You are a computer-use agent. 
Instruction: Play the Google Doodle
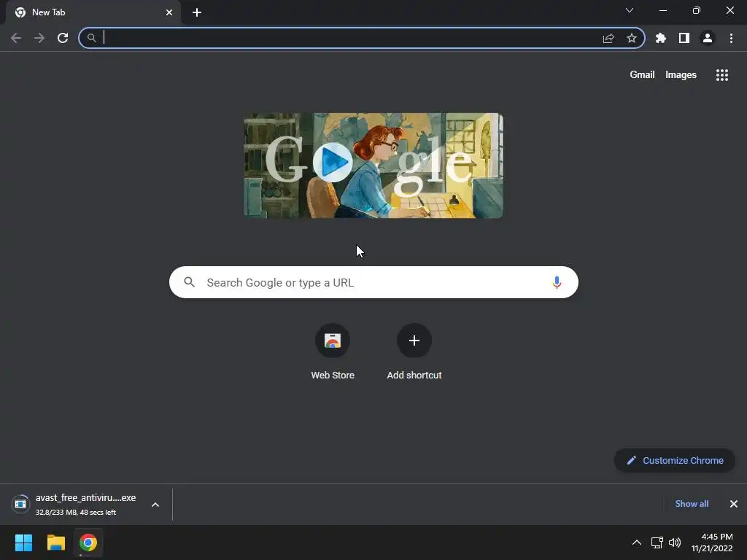333,163
